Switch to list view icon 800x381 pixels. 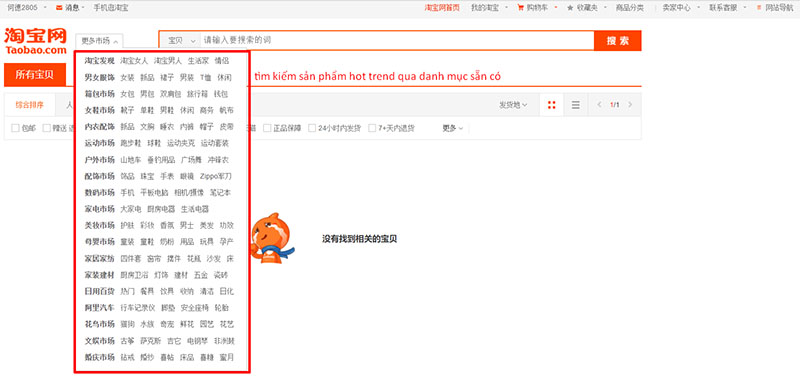[x=576, y=105]
